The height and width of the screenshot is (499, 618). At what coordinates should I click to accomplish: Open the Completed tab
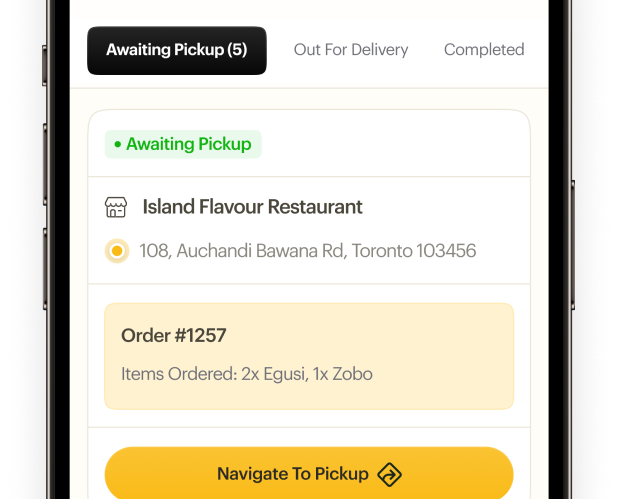click(x=483, y=50)
